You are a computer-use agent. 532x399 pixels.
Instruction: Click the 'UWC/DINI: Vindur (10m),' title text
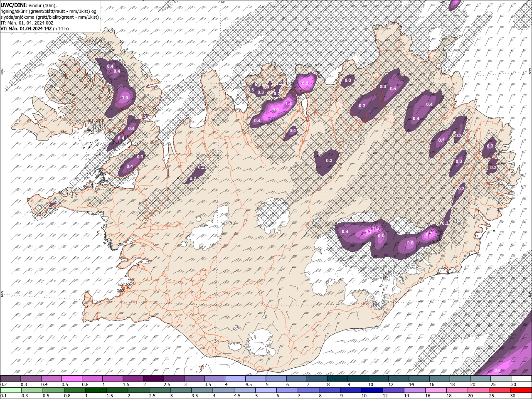click(x=28, y=5)
